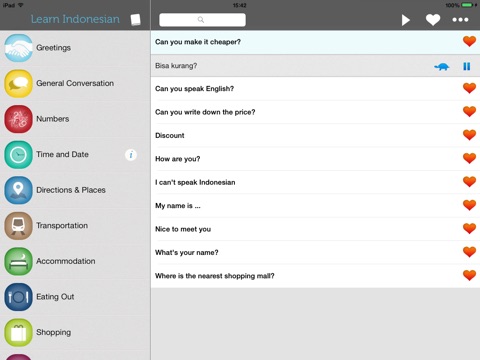Pause the Bisa kurang? audio playback
This screenshot has width=480, height=360.
coord(467,66)
